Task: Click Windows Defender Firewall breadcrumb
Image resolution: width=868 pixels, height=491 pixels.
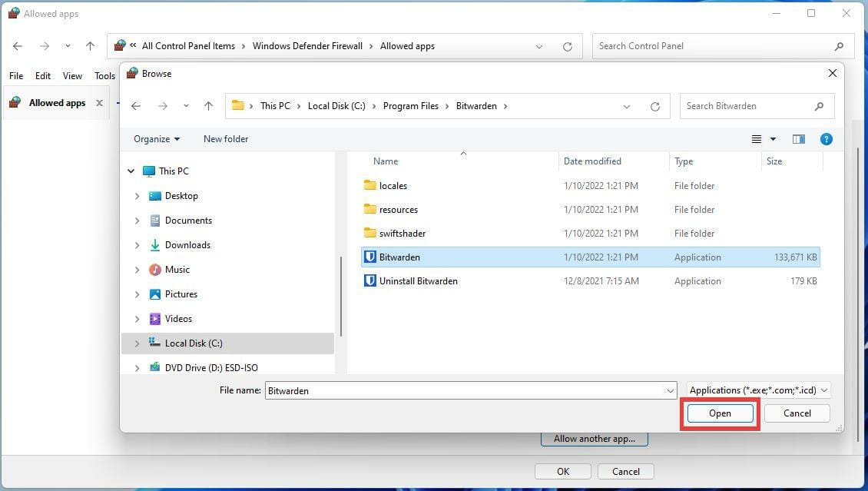Action: (307, 46)
